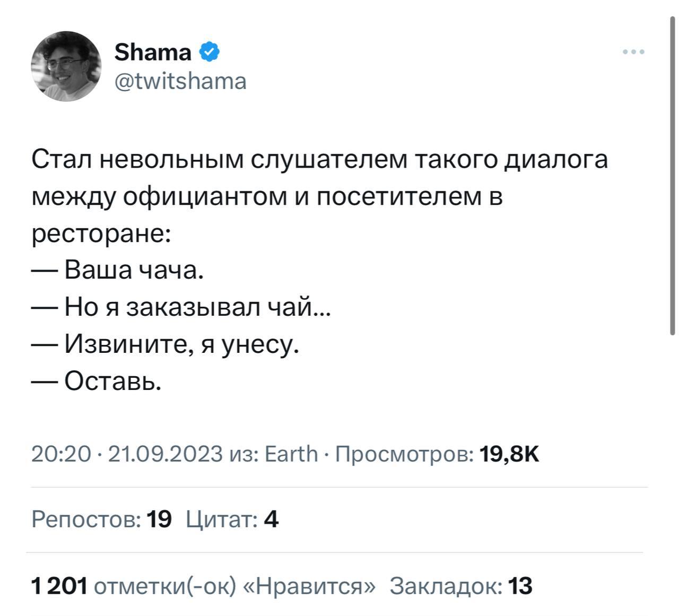
Task: Click the display name Shama
Action: tap(153, 52)
